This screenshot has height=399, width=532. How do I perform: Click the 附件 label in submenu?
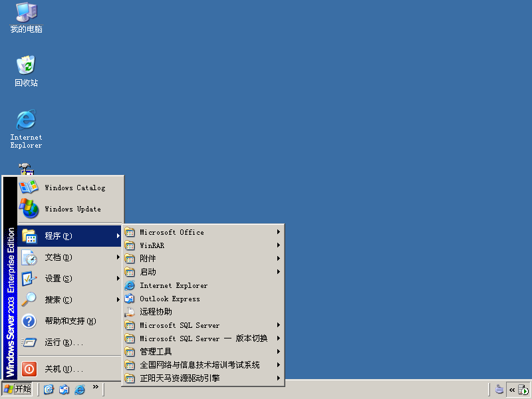148,259
